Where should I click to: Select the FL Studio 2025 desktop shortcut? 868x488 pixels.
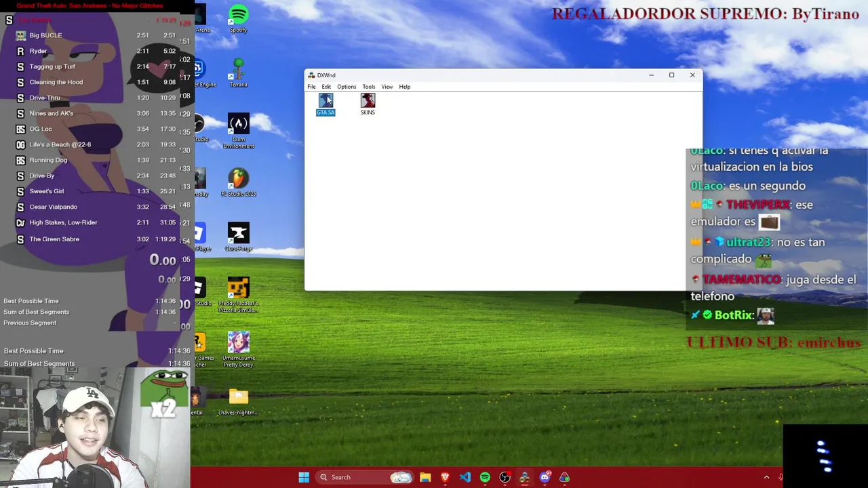tap(238, 182)
